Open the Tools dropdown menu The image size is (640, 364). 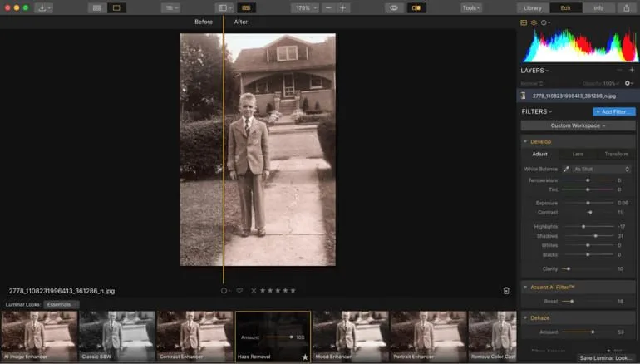[471, 7]
